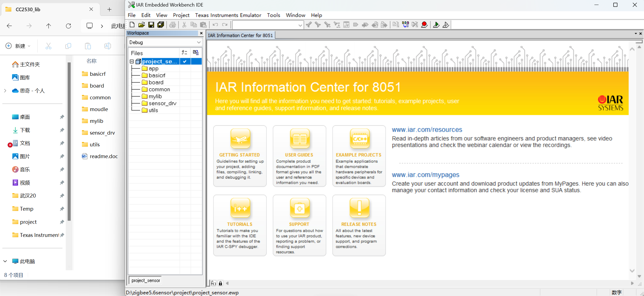Open the toolbar search combo box arrow
This screenshot has height=296, width=644.
[x=300, y=25]
